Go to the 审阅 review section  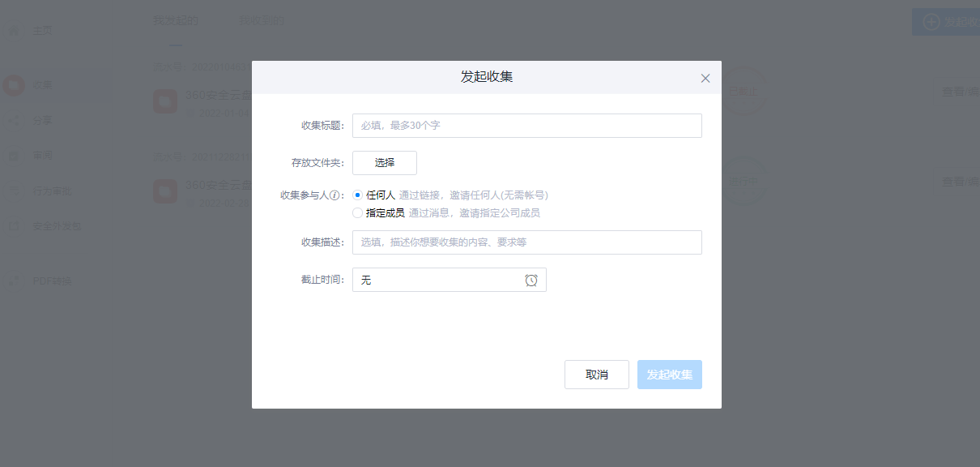coord(36,154)
